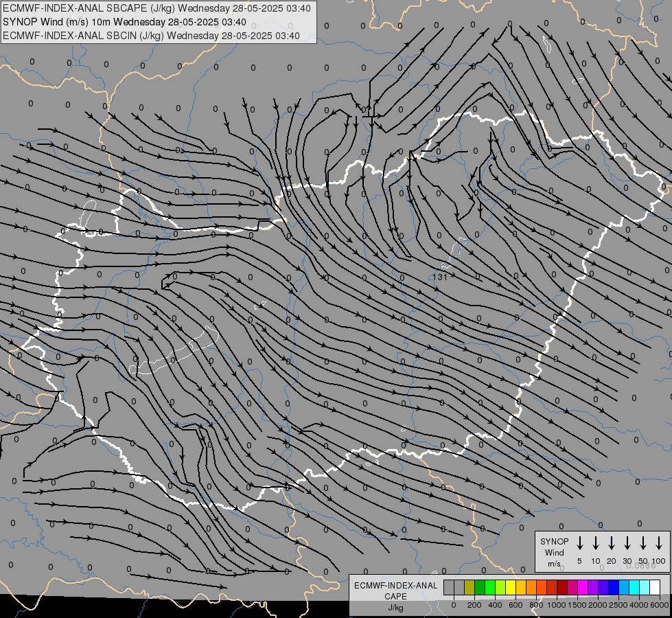Viewport: 672px width, 618px height.
Task: Select the pale cyan CAPE legend swatch
Action: coord(644,588)
